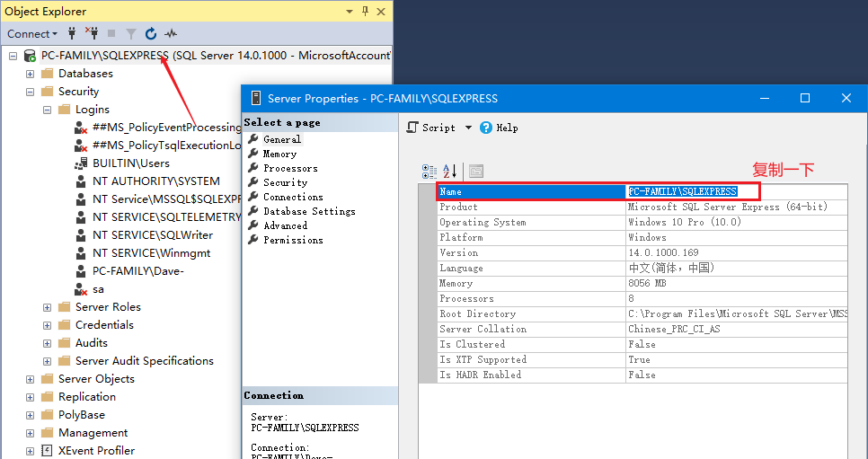The image size is (868, 459).
Task: Refresh Object Explorer with the refresh icon
Action: tap(151, 34)
